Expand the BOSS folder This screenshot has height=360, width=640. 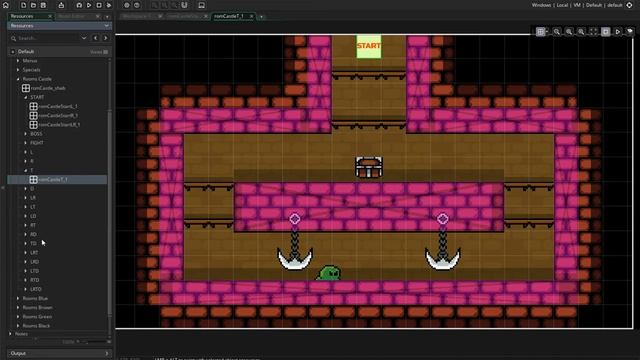coord(26,133)
